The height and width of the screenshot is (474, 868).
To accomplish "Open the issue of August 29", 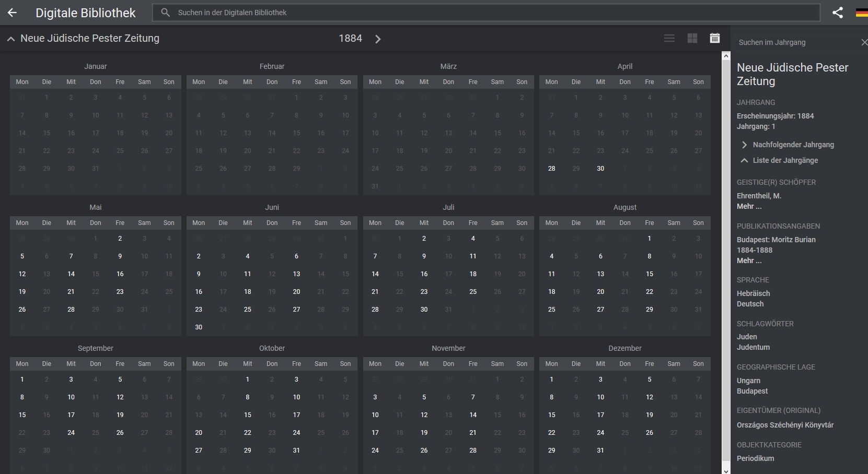I will (649, 310).
